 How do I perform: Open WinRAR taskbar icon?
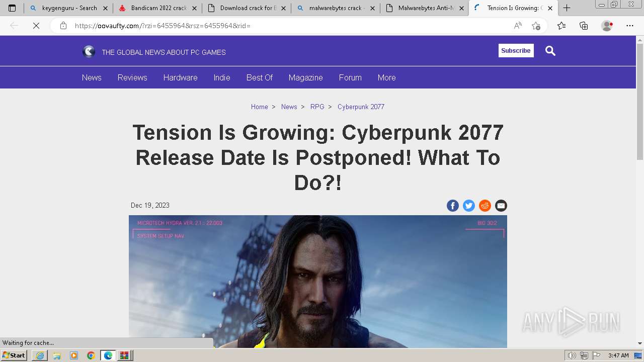coord(124,355)
